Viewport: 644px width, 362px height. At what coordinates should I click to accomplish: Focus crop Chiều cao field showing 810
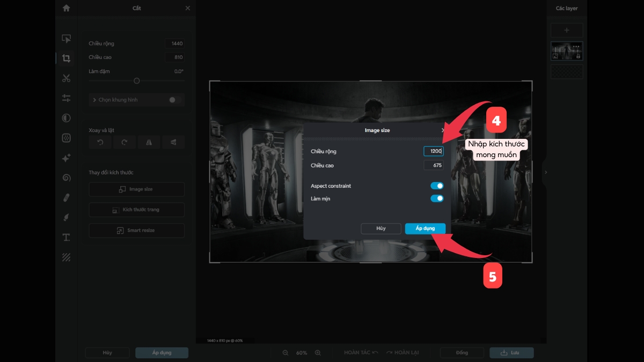(175, 57)
